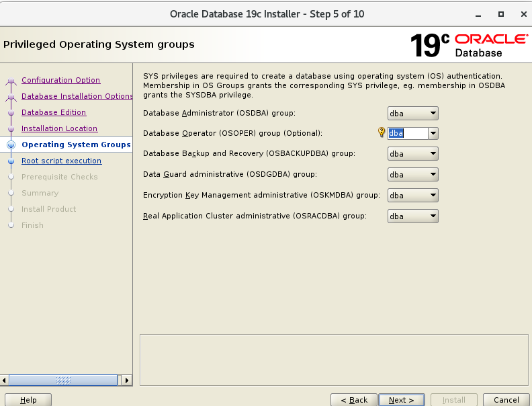Image resolution: width=532 pixels, height=406 pixels.
Task: Go to Root script execution step
Action: tap(61, 161)
